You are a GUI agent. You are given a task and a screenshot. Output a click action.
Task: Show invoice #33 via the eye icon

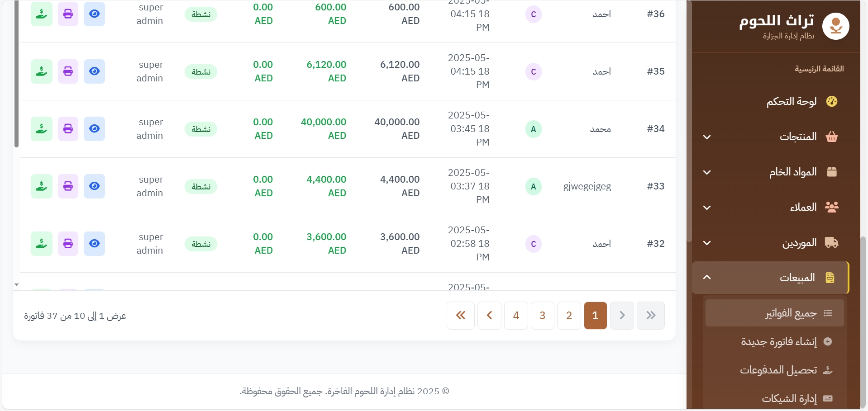94,186
